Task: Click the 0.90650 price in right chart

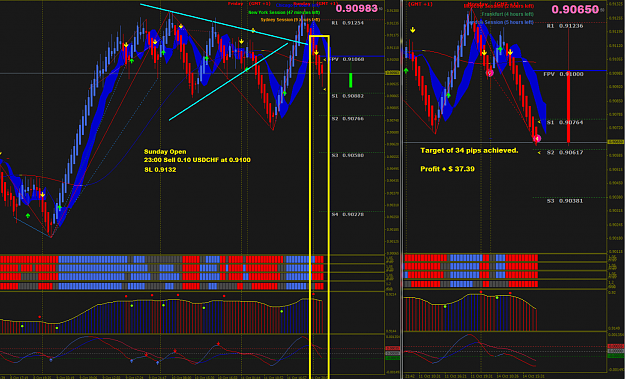Action: coord(575,9)
